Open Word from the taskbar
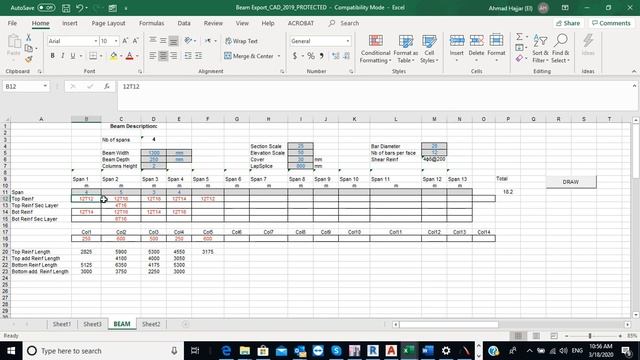The image size is (640, 360). point(427,351)
